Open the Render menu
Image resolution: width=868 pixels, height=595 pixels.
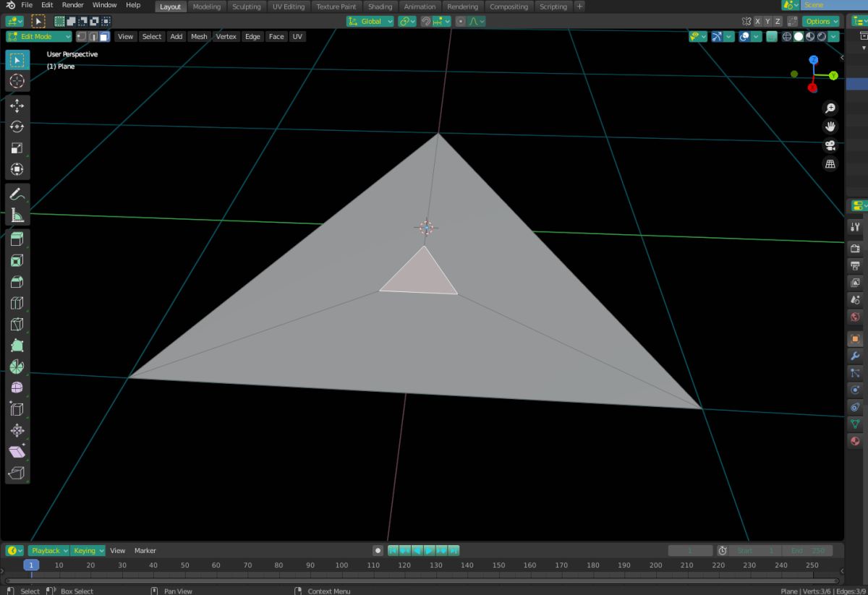(x=72, y=5)
